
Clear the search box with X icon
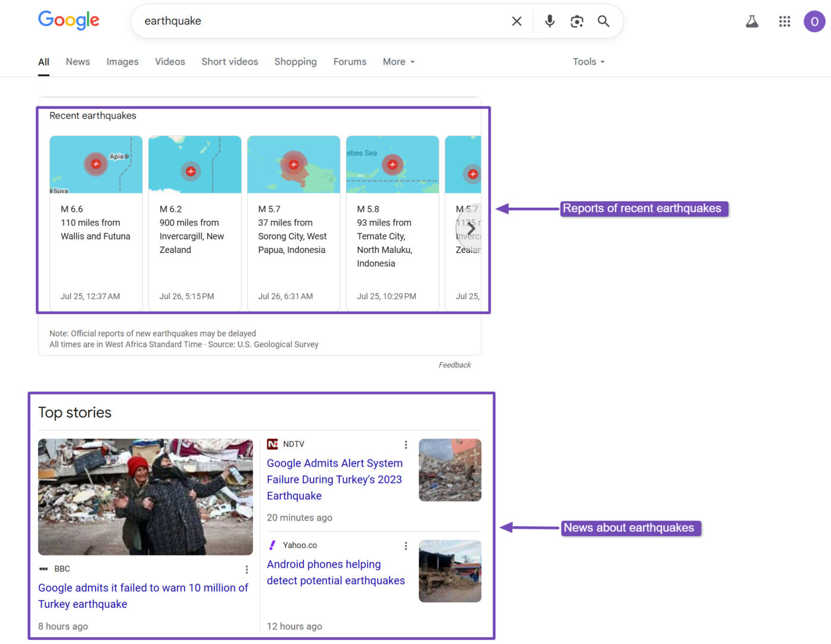tap(517, 21)
